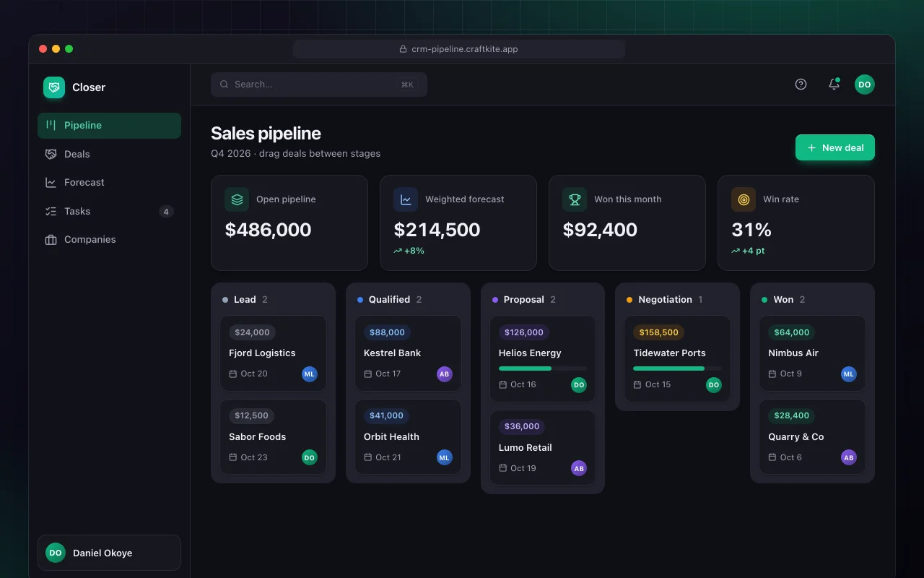Image resolution: width=924 pixels, height=578 pixels.
Task: Open the Companies section
Action: point(109,240)
